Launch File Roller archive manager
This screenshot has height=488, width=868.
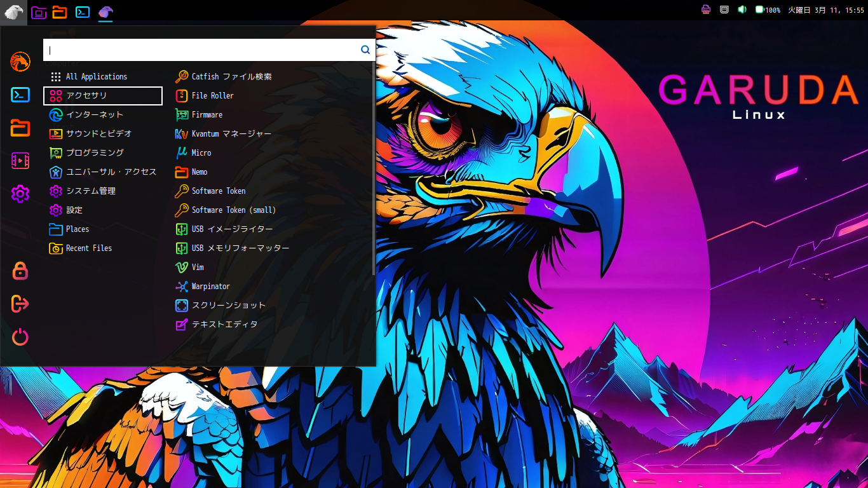coord(271,95)
